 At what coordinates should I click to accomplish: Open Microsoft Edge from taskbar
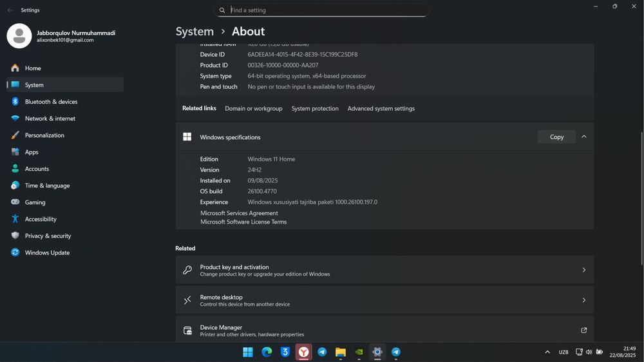[x=267, y=352]
